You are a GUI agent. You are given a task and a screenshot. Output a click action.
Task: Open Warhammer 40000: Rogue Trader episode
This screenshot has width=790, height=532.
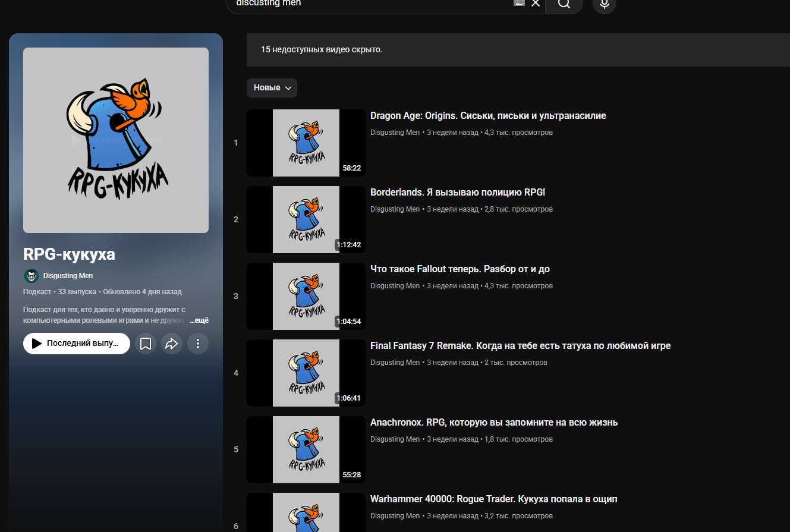tap(493, 499)
